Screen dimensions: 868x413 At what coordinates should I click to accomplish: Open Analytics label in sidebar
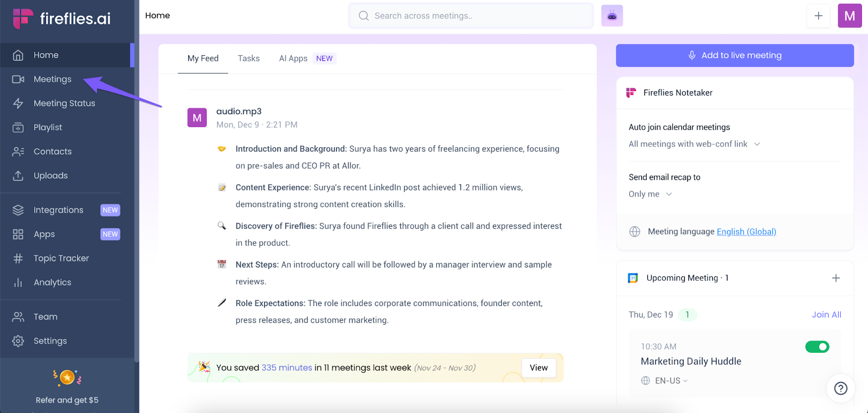pyautogui.click(x=52, y=282)
